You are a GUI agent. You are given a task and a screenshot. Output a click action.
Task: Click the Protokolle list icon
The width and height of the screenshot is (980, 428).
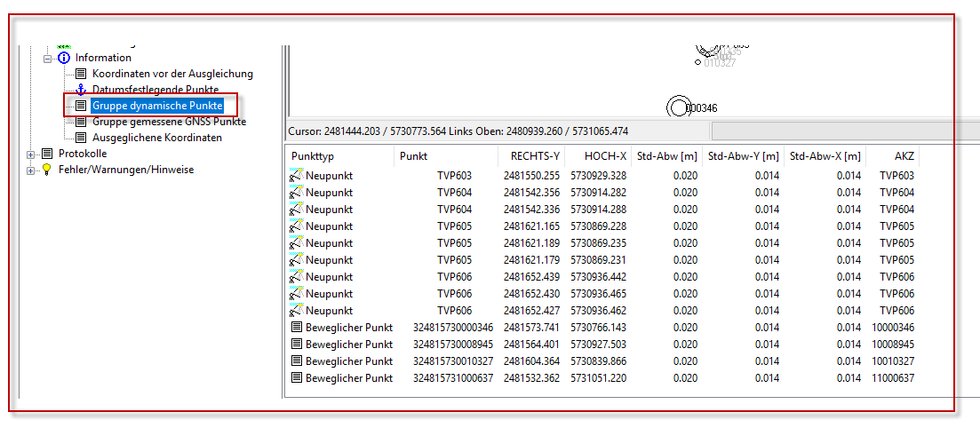(47, 154)
